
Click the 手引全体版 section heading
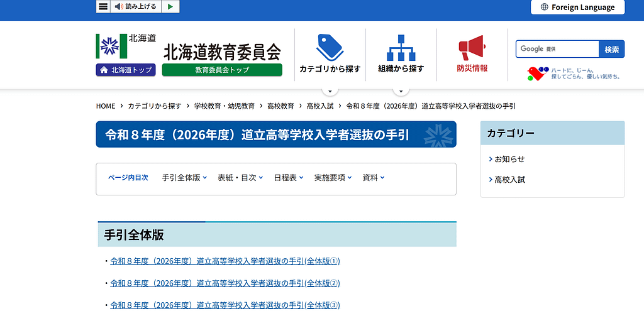(x=134, y=234)
